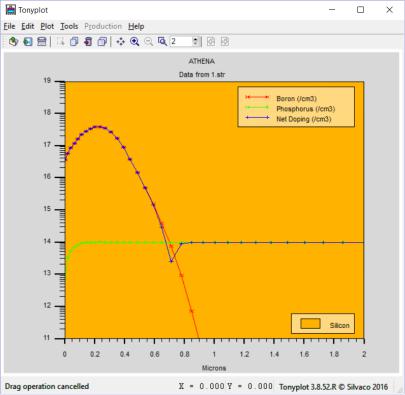
Task: Click the zoom to area magnifier icon
Action: pos(162,42)
